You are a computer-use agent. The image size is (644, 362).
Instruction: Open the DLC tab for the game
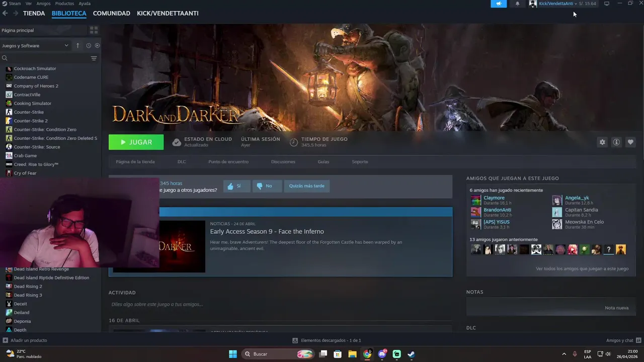182,162
